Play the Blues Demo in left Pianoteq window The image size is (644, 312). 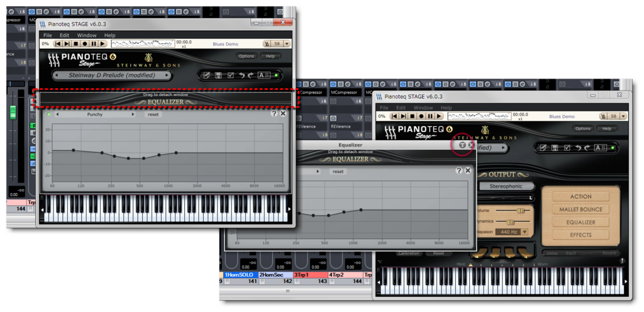103,43
